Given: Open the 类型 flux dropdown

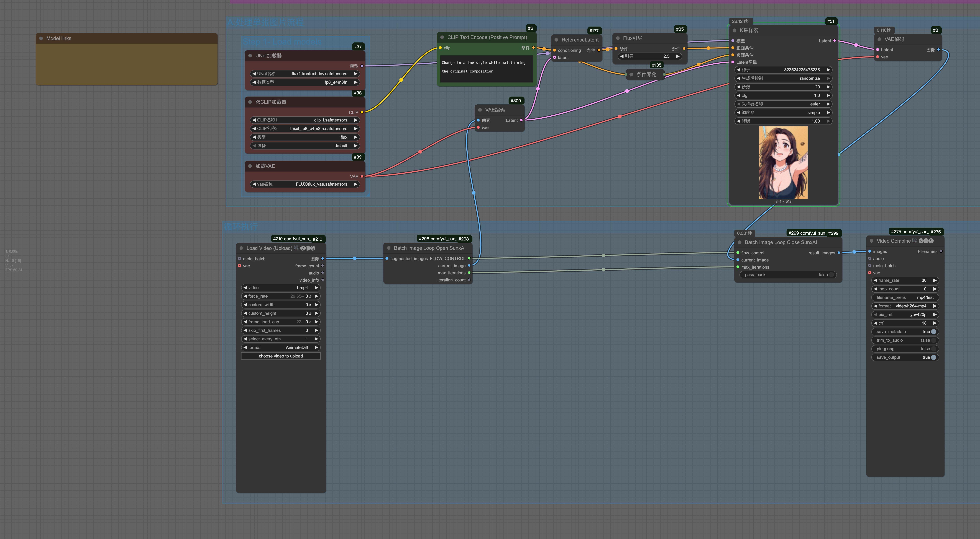Looking at the screenshot, I should 305,137.
